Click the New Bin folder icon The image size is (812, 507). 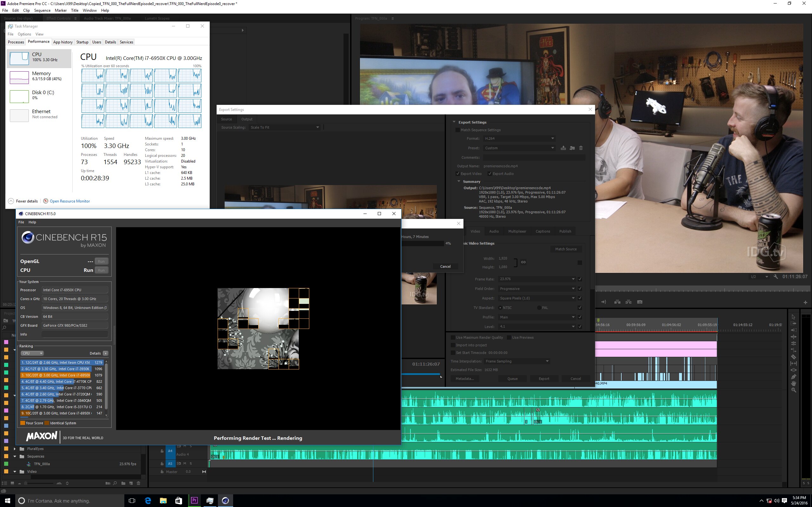tap(123, 483)
